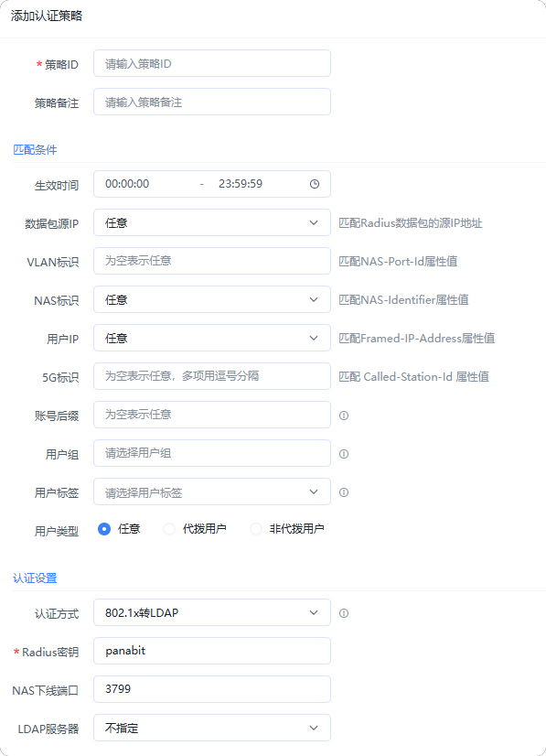Click the end time 23:59:59
The image size is (546, 756).
coord(241,184)
